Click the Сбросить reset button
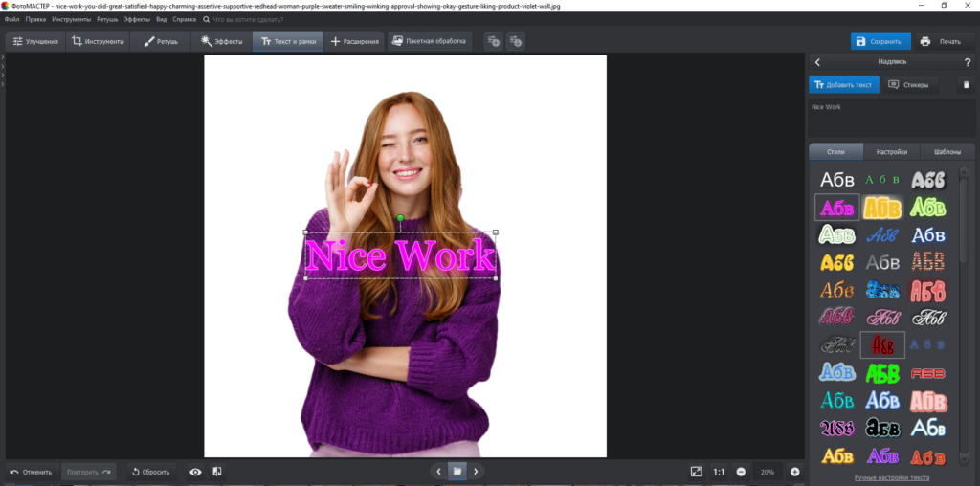980x486 pixels. pyautogui.click(x=152, y=472)
